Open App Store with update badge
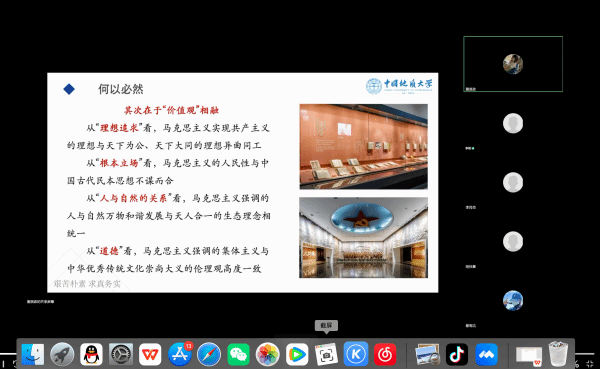The height and width of the screenshot is (369, 600). [x=180, y=354]
